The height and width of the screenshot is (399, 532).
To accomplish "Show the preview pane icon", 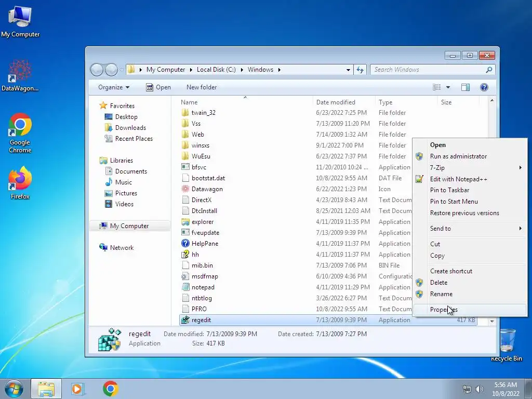I will click(465, 87).
